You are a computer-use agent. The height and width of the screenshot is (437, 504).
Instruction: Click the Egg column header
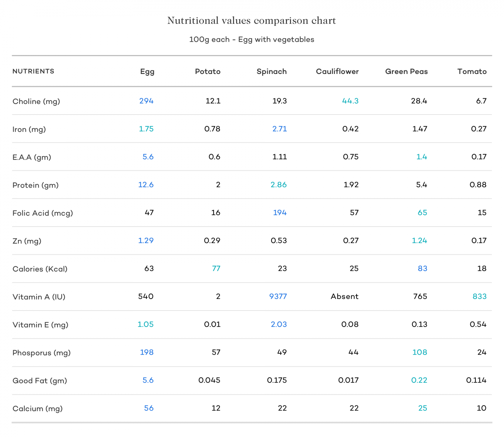147,72
